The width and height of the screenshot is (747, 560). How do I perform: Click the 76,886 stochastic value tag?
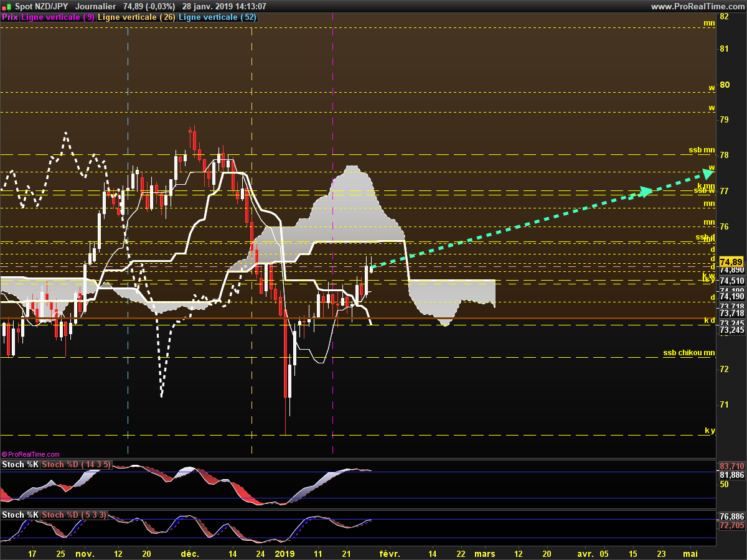(x=731, y=516)
